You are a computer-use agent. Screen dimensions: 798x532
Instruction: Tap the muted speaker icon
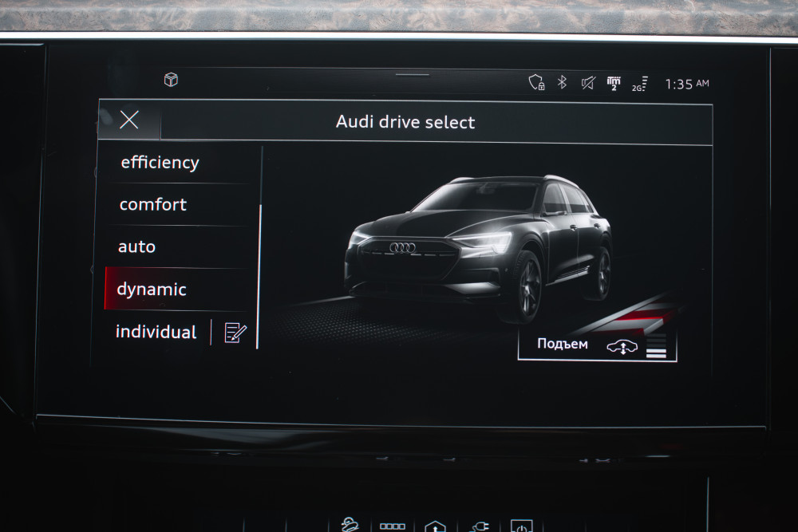pos(588,83)
